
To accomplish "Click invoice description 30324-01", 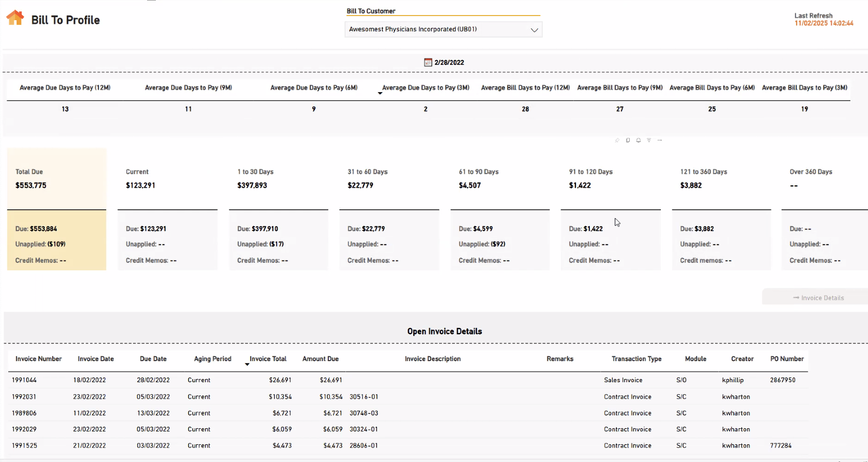I will point(364,429).
